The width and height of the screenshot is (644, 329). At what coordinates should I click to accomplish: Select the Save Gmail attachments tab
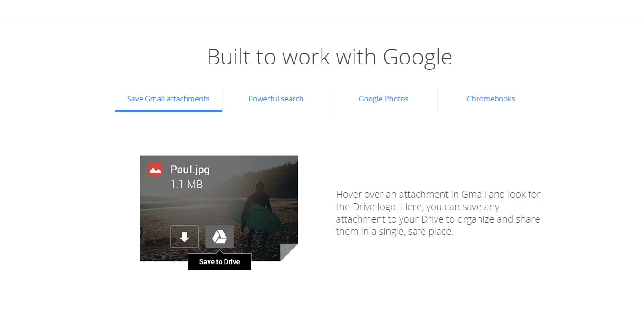coord(168,99)
